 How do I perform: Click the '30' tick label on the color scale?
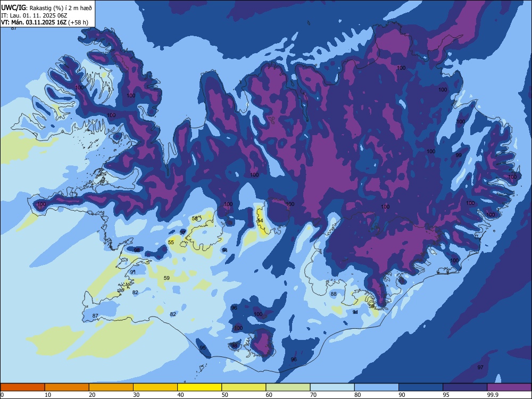(136, 395)
